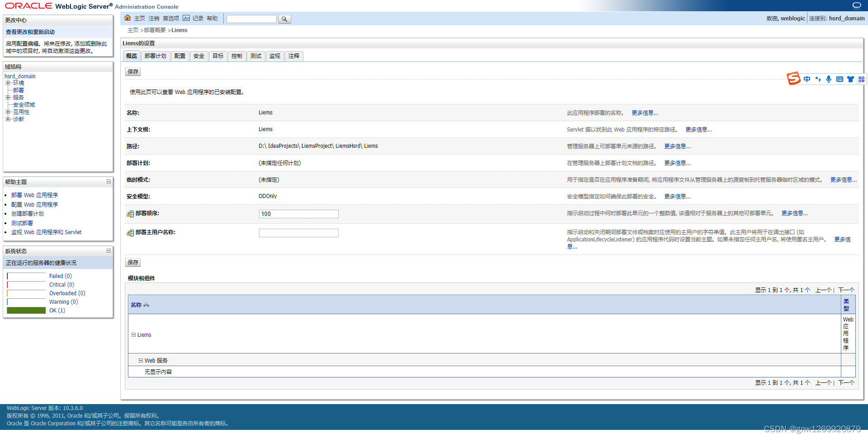This screenshot has width=868, height=438.
Task: Collapse the 系统状态 panel
Action: (108, 251)
